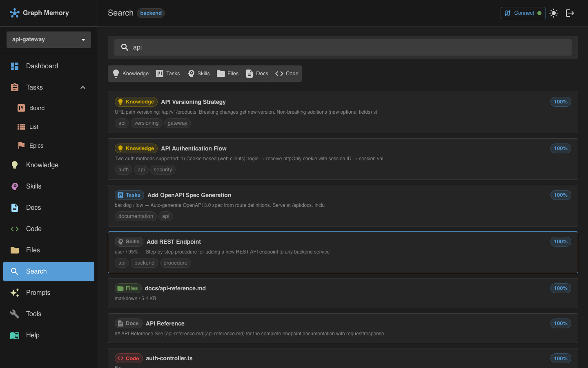Click the backend badge next to Search
The image size is (588, 368).
pyautogui.click(x=151, y=13)
